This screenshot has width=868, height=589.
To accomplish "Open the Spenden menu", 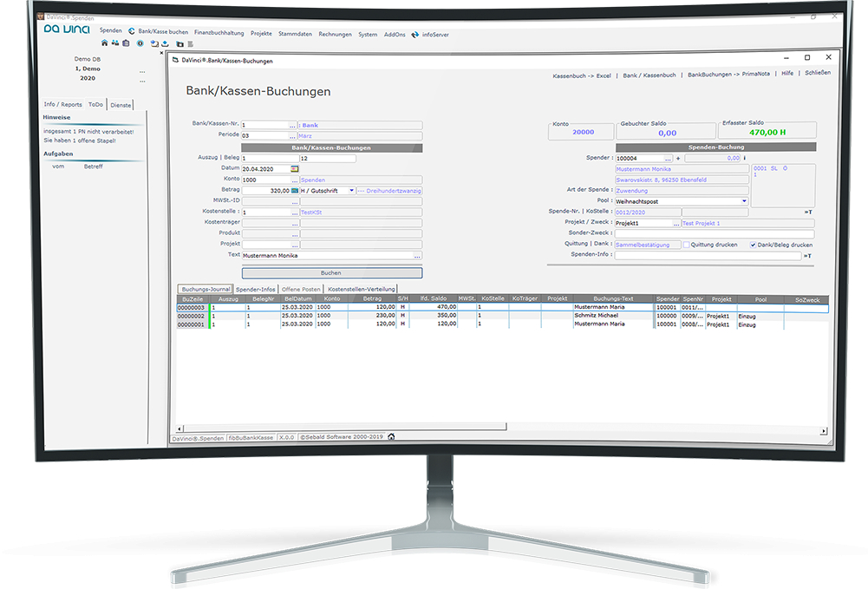I will pos(111,30).
